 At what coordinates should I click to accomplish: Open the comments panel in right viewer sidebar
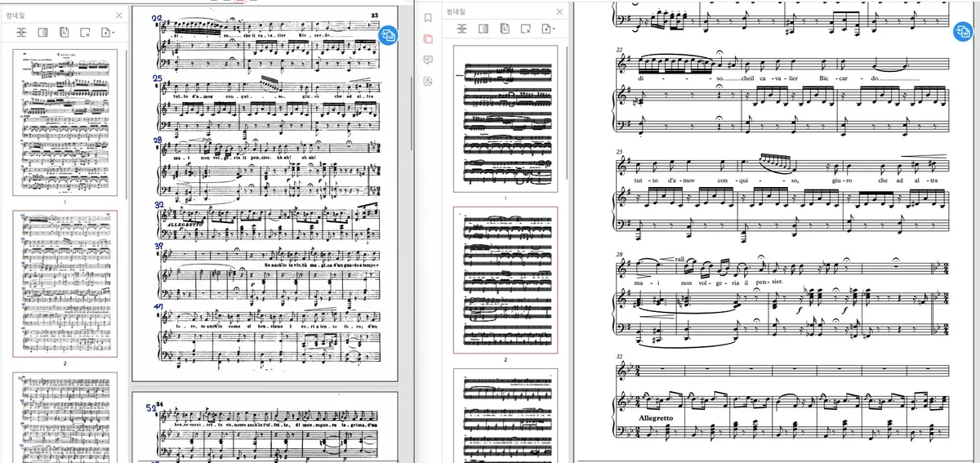pos(428,60)
